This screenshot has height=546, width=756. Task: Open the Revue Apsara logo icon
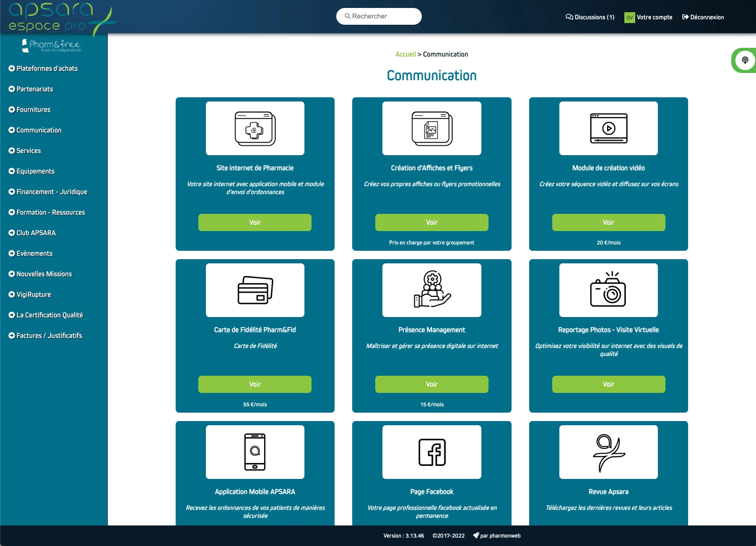pyautogui.click(x=608, y=453)
